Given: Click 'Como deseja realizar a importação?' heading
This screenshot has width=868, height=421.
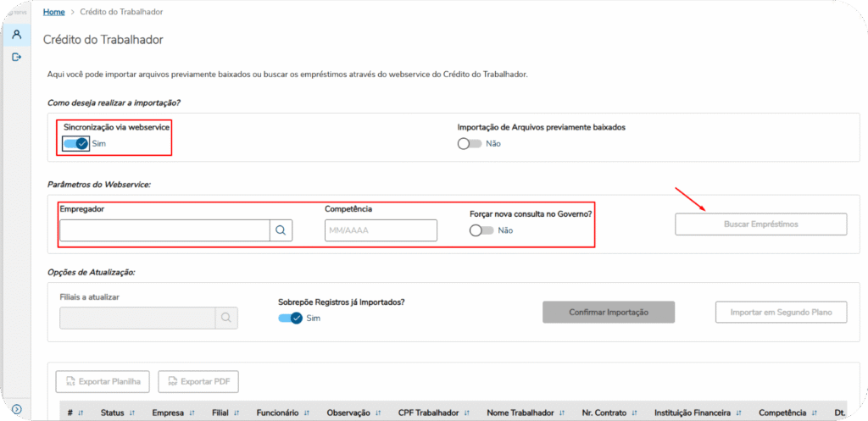Looking at the screenshot, I should click(114, 102).
